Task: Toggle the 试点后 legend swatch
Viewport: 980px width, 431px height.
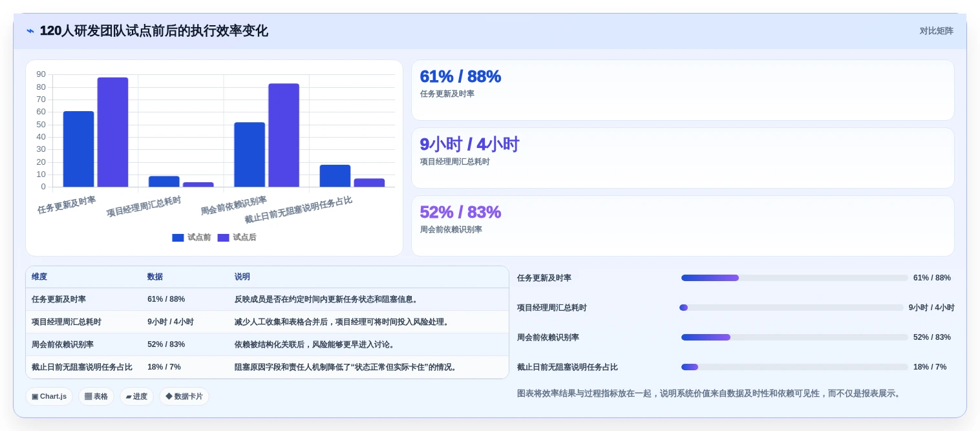Action: point(223,238)
